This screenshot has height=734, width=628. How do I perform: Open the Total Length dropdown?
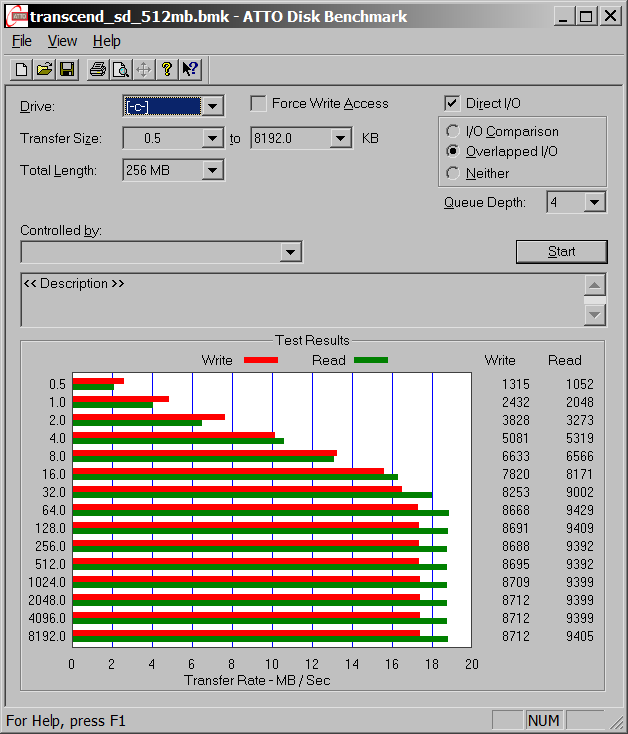212,170
